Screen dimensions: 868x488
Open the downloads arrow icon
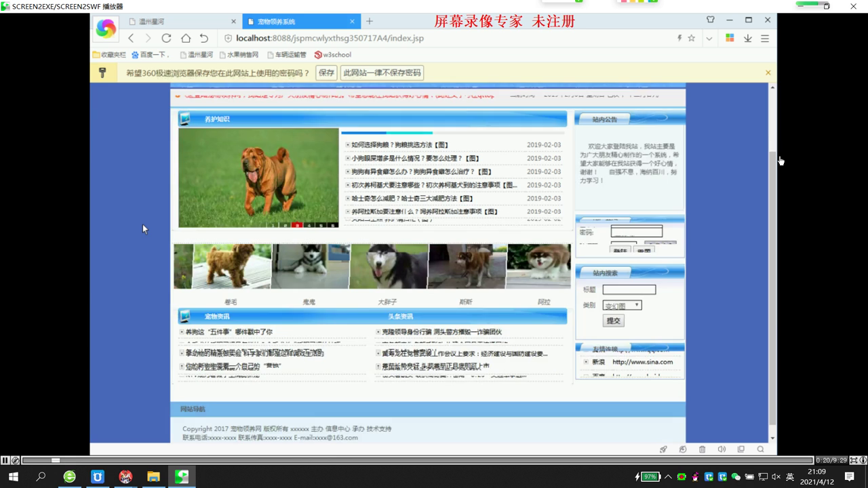click(x=748, y=39)
